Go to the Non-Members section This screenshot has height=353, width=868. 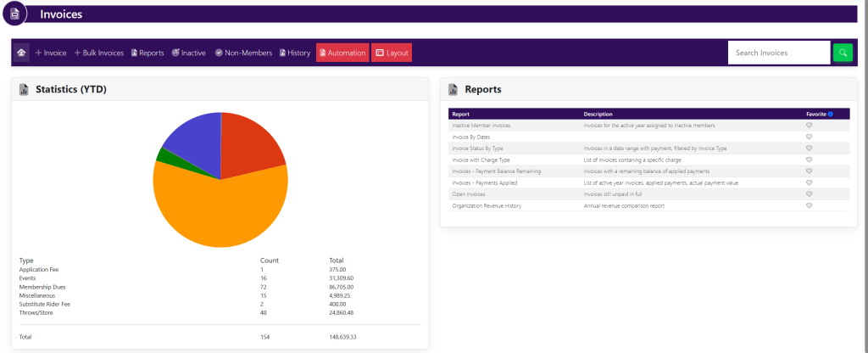pyautogui.click(x=243, y=53)
